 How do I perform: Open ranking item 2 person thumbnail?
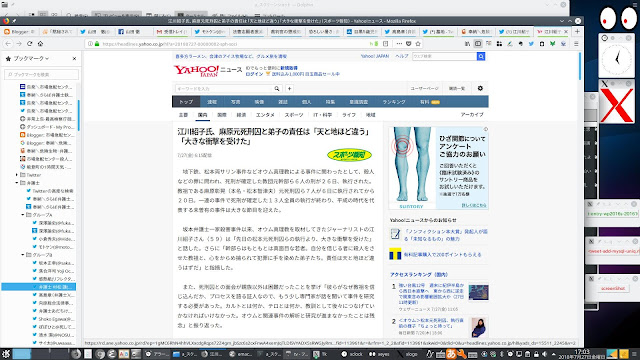point(478,327)
